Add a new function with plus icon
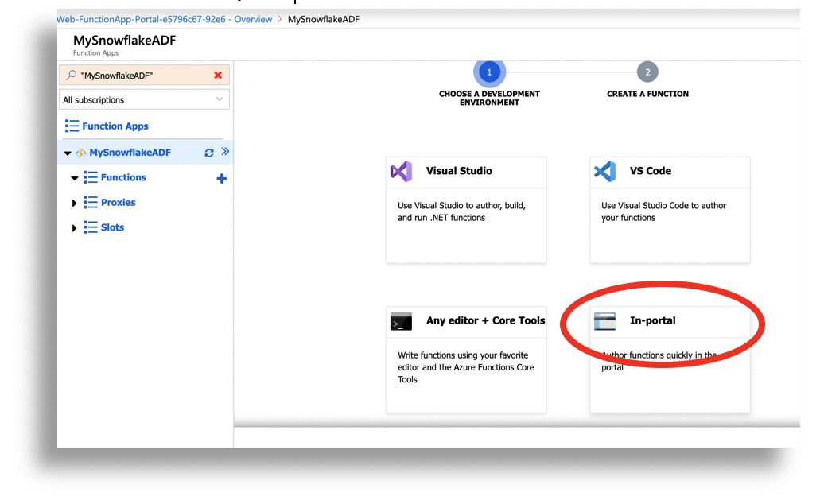Screen dimensions: 824x504 pos(222,179)
